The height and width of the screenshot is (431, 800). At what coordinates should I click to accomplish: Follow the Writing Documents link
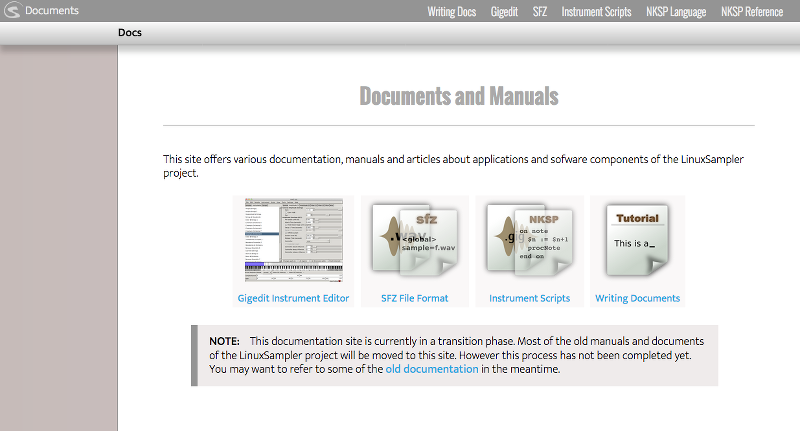[637, 298]
